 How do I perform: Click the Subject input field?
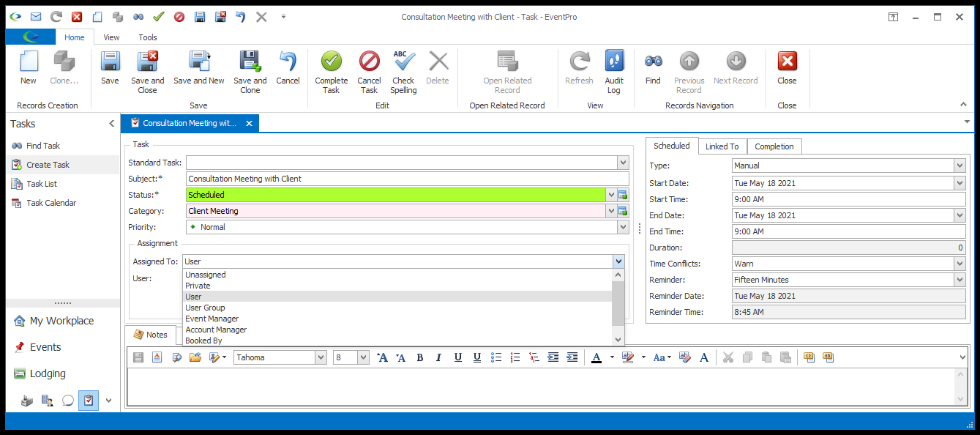pyautogui.click(x=408, y=179)
